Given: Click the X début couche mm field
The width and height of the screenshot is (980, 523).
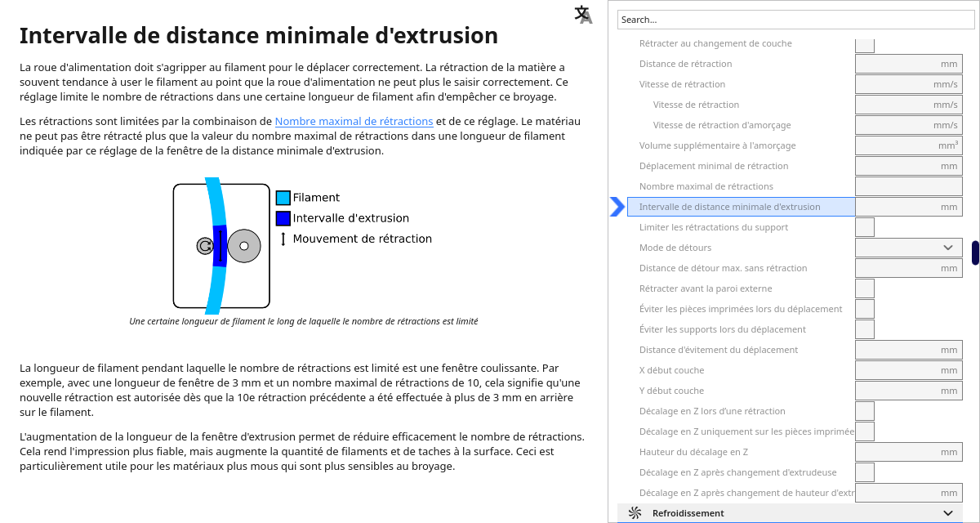Looking at the screenshot, I should (909, 370).
